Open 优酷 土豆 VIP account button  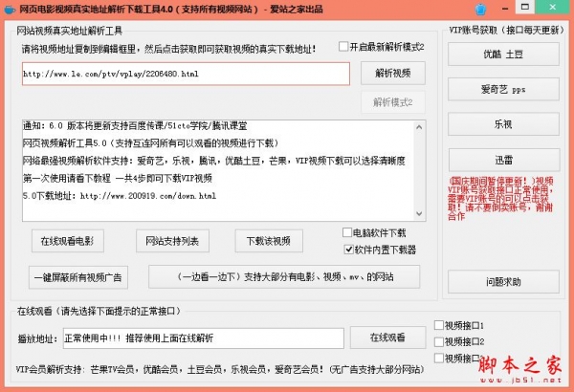[x=503, y=54]
